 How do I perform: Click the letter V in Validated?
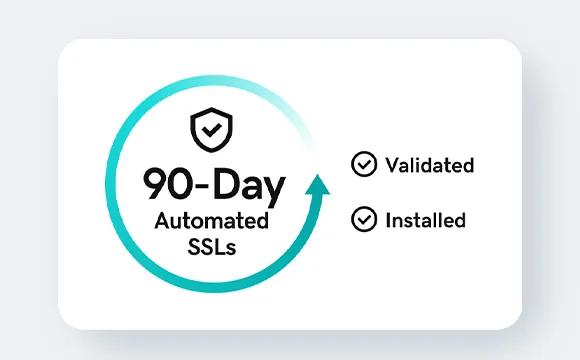(x=393, y=165)
